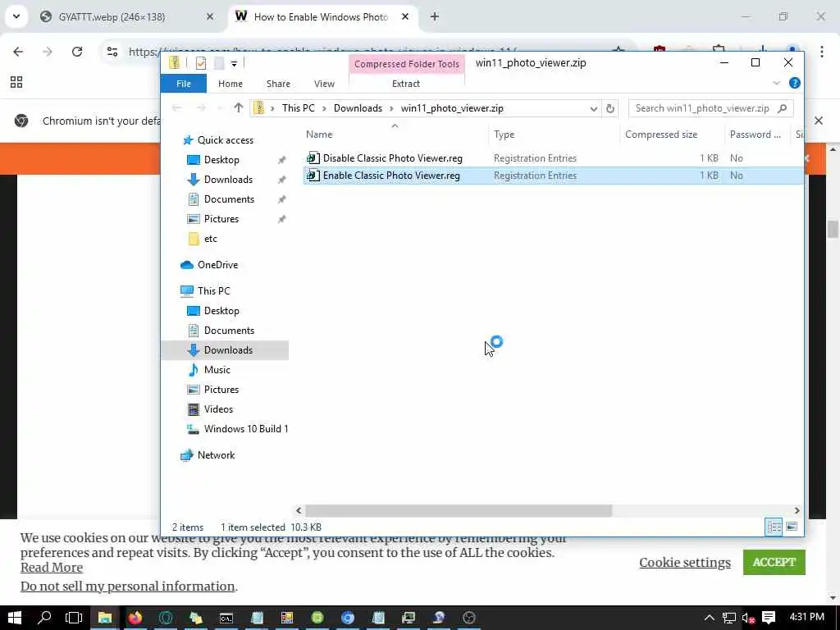Open the File menu in Explorer
This screenshot has width=840, height=630.
183,84
